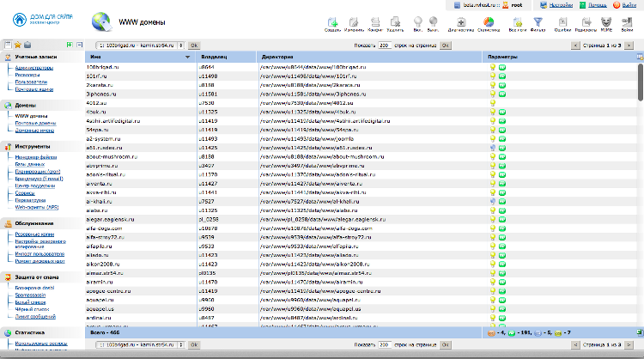Screen dimensions: 644x359
Task: Select WWW домены in the sidebar
Action: 31,116
